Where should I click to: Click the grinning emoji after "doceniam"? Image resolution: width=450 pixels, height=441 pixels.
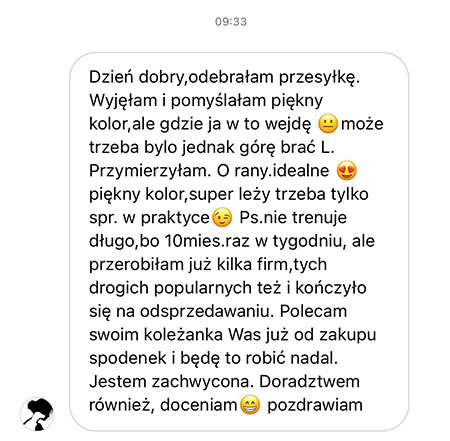[x=250, y=405]
